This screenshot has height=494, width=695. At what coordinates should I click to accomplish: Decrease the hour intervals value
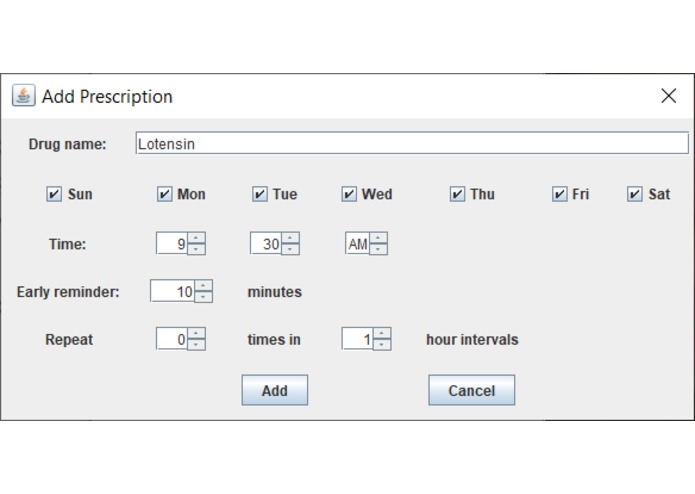[382, 345]
